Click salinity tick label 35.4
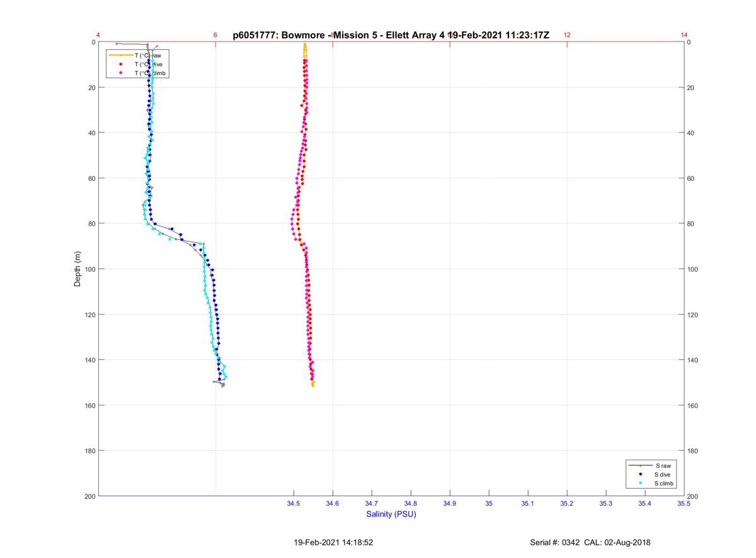This screenshot has height=558, width=756. (x=645, y=504)
